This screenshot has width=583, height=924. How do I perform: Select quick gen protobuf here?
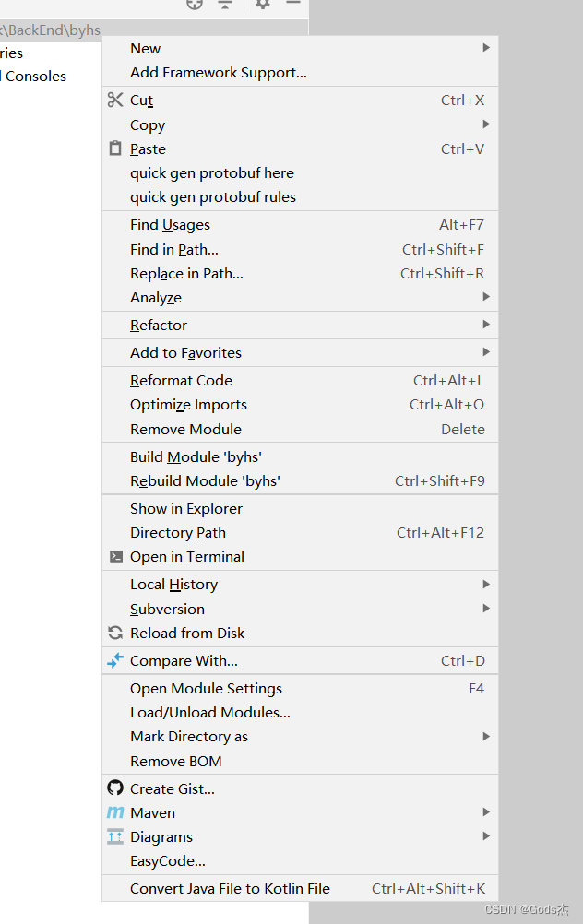[300, 173]
